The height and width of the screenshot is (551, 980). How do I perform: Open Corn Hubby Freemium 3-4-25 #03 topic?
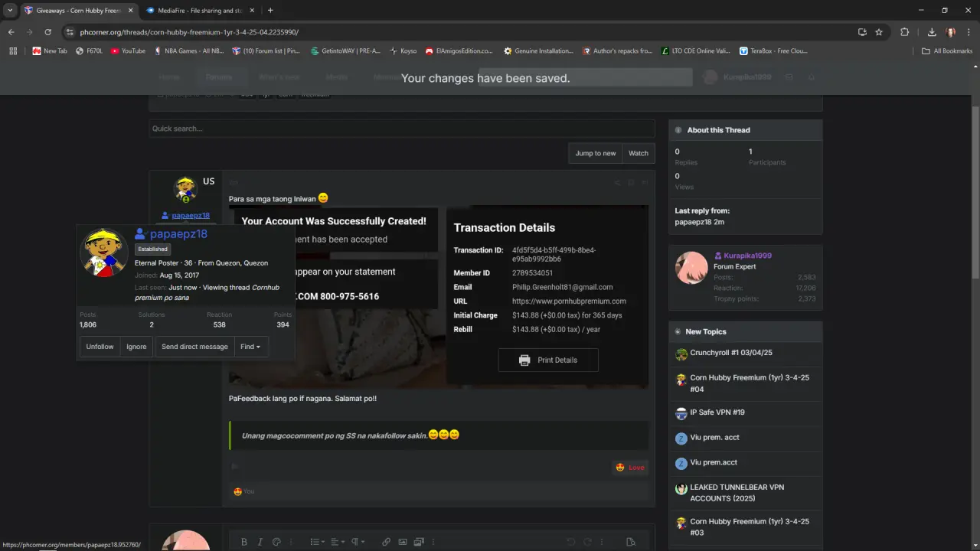point(750,527)
